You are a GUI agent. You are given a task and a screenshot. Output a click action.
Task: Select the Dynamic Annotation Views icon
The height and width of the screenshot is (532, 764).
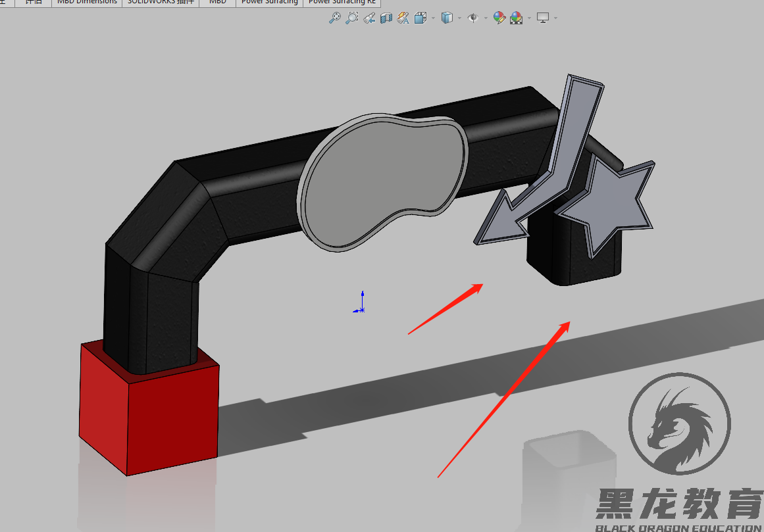pos(402,18)
